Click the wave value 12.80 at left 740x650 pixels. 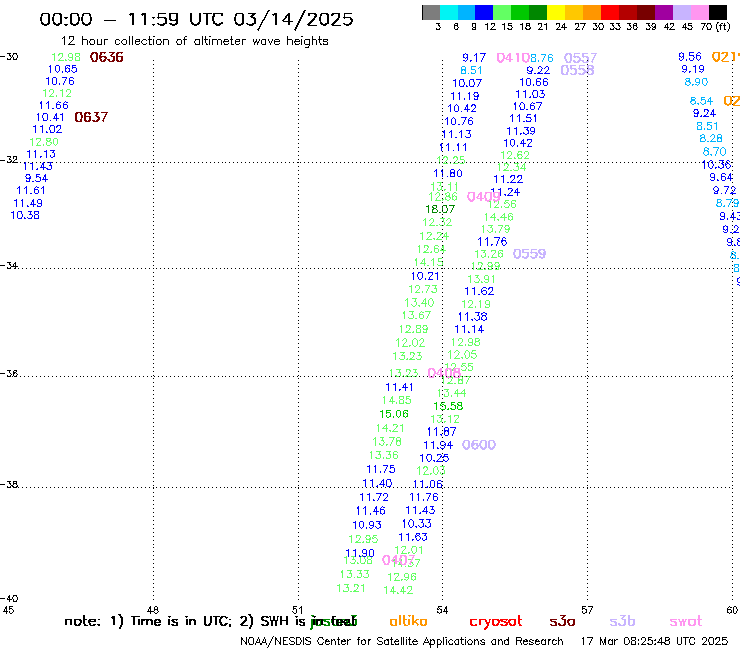coord(44,142)
